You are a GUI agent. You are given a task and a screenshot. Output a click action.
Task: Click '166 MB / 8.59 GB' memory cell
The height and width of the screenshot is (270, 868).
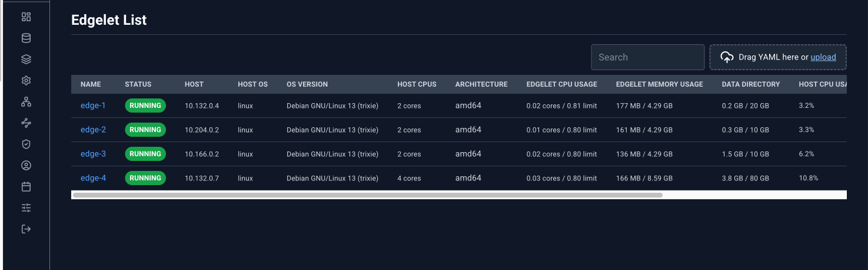coord(644,179)
